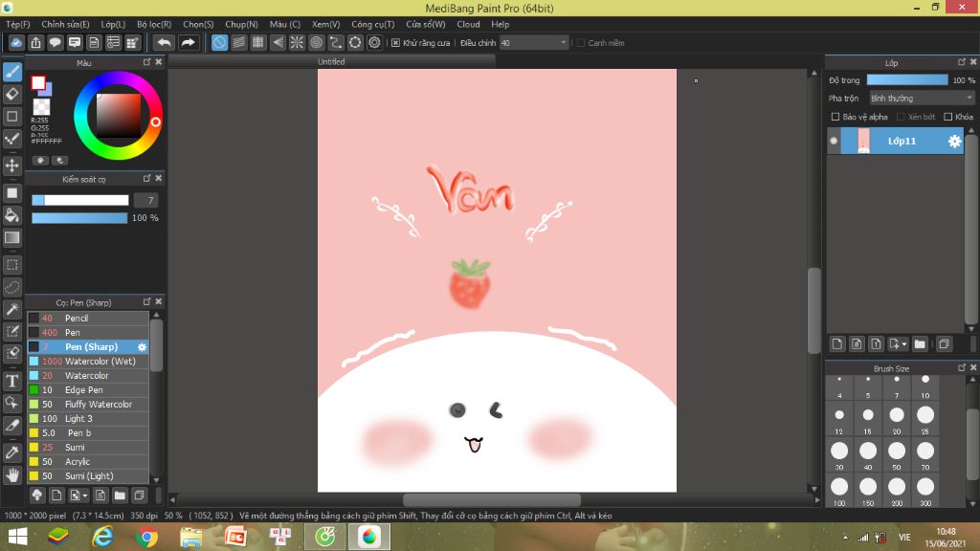Image resolution: width=980 pixels, height=551 pixels.
Task: Select the Acrylic brush
Action: tap(88, 462)
